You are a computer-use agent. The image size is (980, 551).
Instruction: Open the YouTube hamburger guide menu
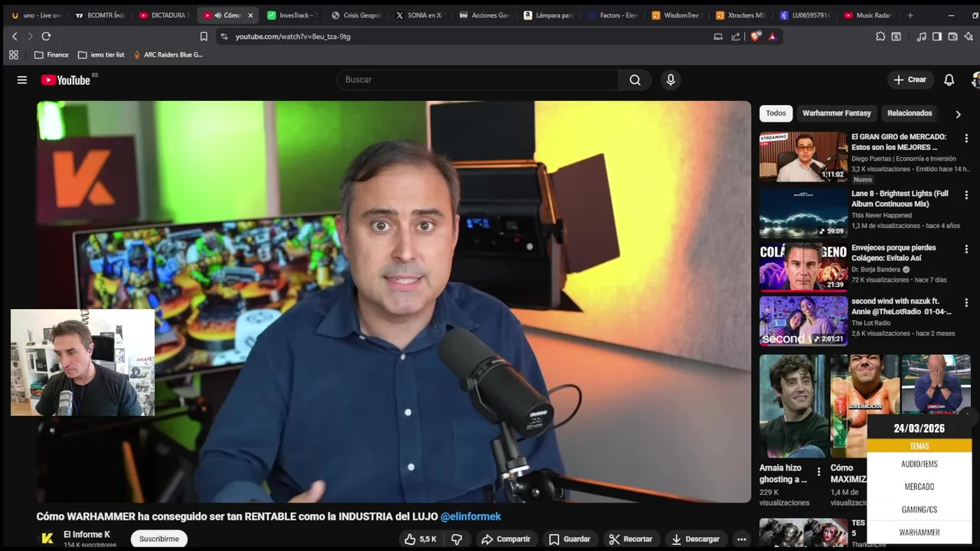(x=22, y=80)
